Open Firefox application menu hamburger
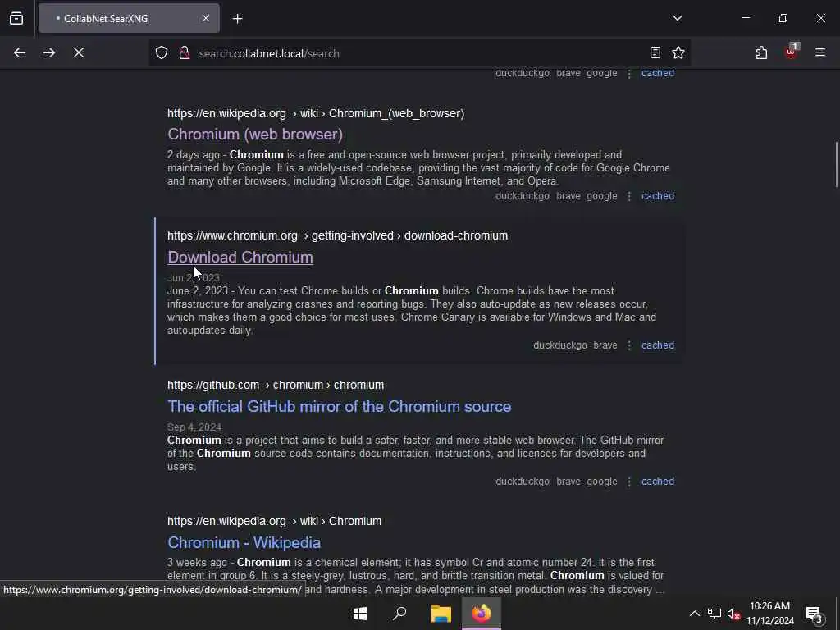Viewport: 840px width, 630px height. click(820, 52)
